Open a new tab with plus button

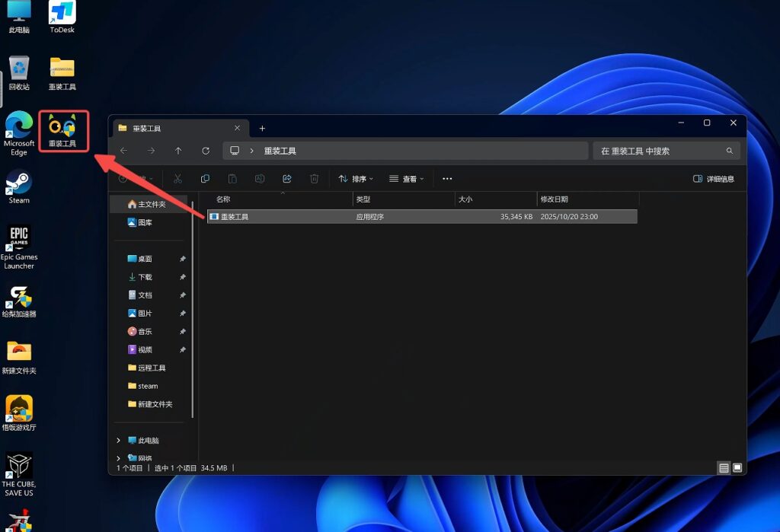pos(262,128)
